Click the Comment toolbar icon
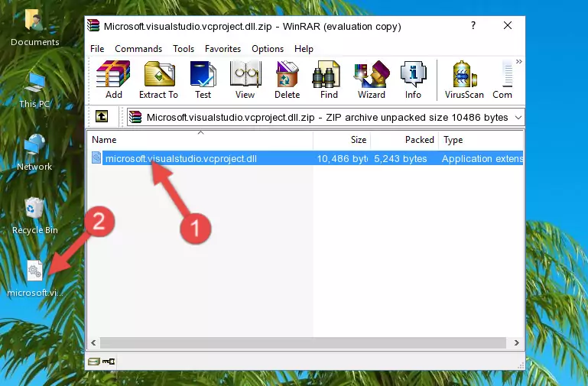The height and width of the screenshot is (386, 588). (x=502, y=79)
